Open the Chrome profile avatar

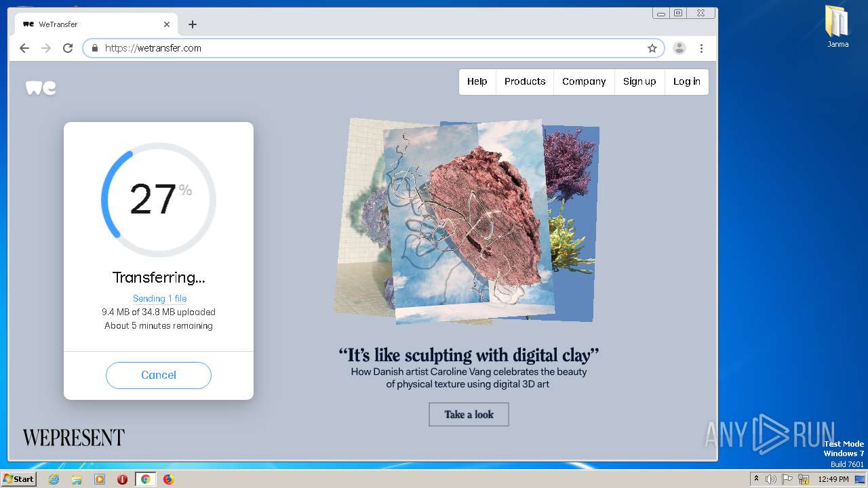click(679, 48)
